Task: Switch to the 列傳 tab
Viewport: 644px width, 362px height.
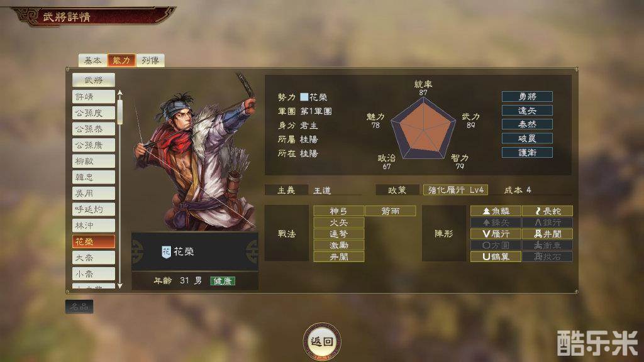Action: click(x=150, y=60)
